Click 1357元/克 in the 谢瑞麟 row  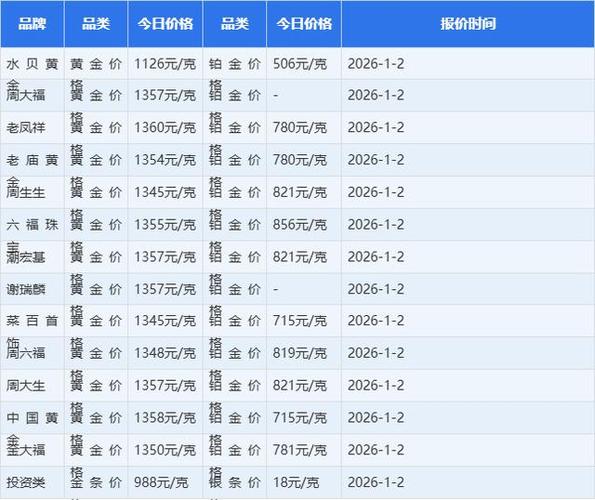pyautogui.click(x=165, y=289)
